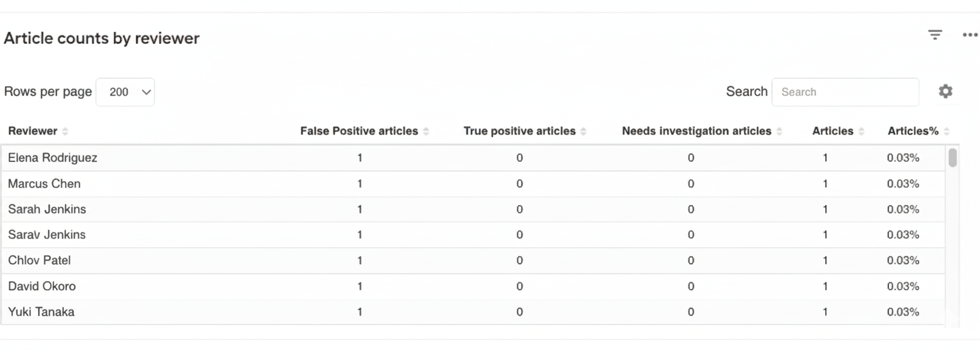Image resolution: width=980 pixels, height=351 pixels.
Task: Click the Needs investigation articles header
Action: (x=696, y=131)
